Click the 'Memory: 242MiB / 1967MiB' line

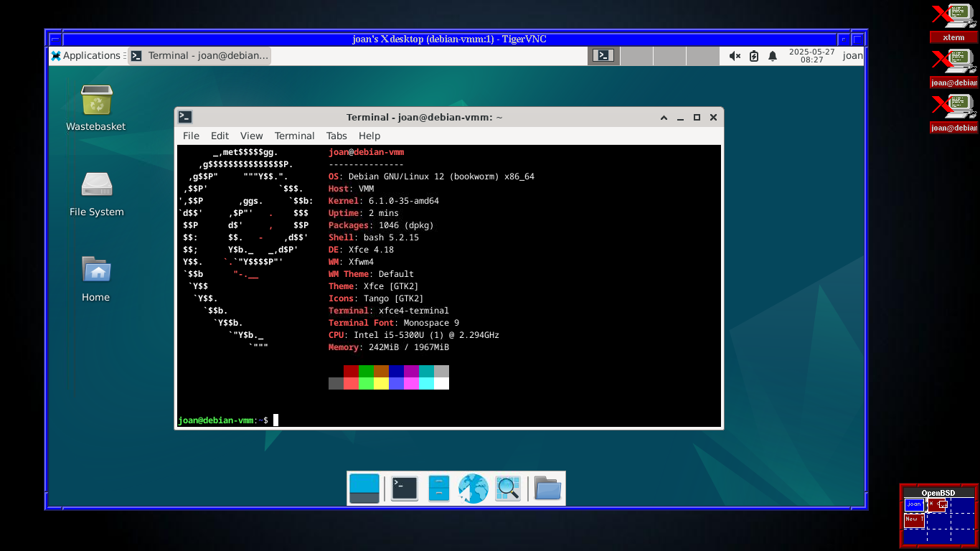point(389,347)
